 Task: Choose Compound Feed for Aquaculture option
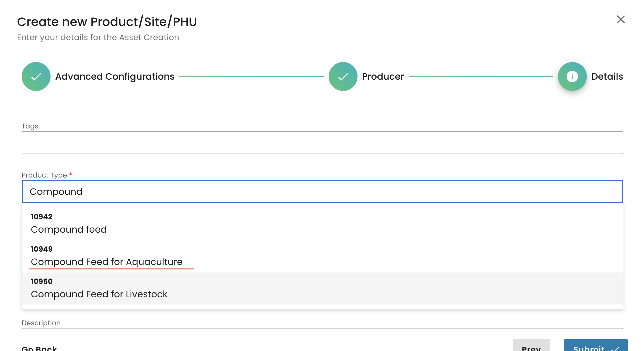pos(107,262)
